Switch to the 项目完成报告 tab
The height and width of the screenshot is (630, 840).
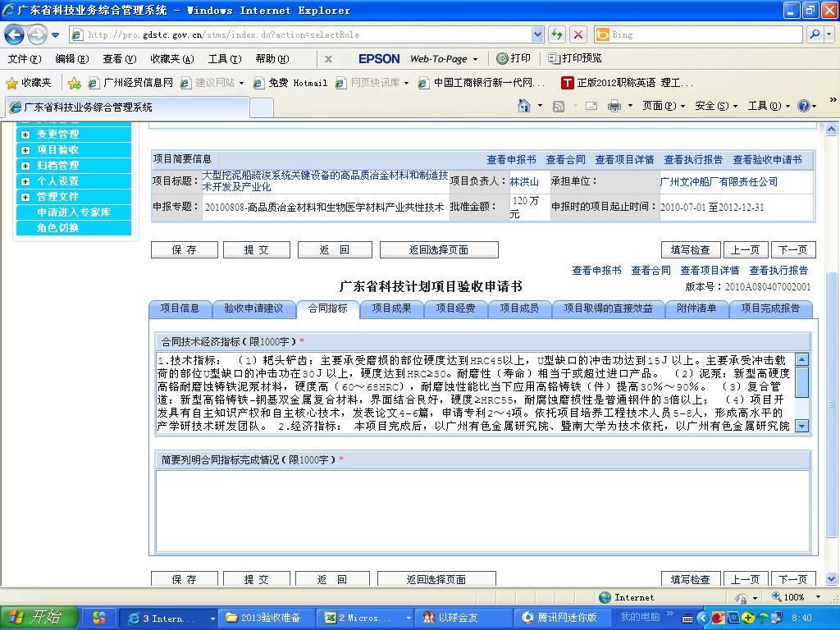(x=770, y=308)
